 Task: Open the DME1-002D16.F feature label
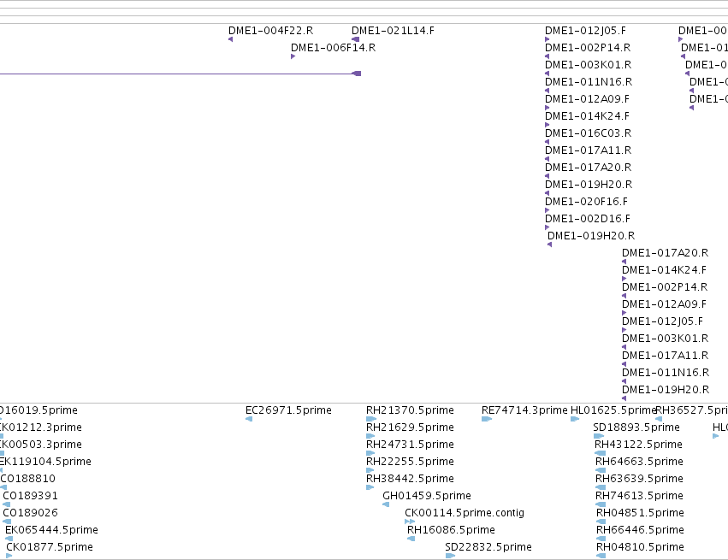click(x=588, y=219)
